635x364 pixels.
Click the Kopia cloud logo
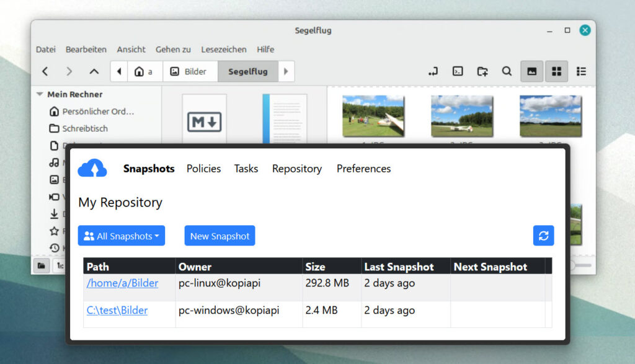92,168
